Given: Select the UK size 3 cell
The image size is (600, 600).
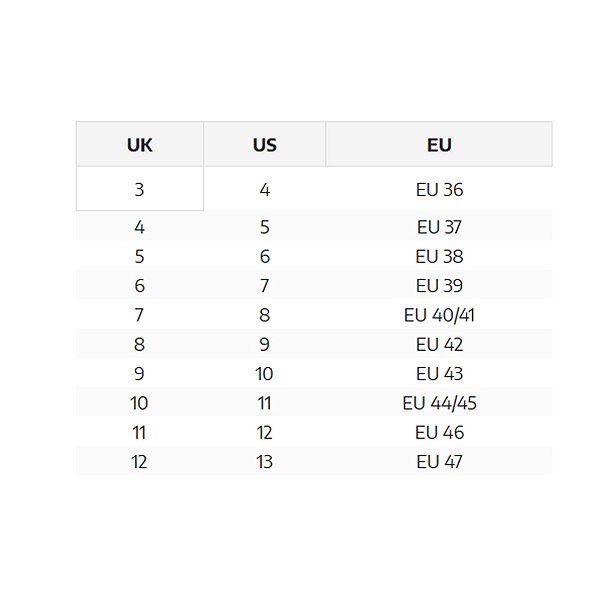Looking at the screenshot, I should 140,189.
